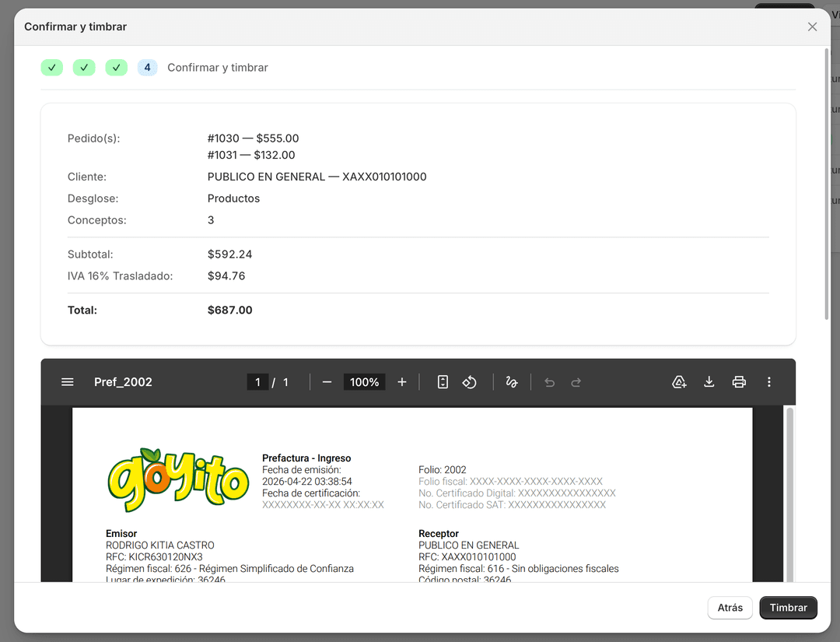Screen dimensions: 840x642
Task: Print the prefactura PDF
Action: point(739,382)
